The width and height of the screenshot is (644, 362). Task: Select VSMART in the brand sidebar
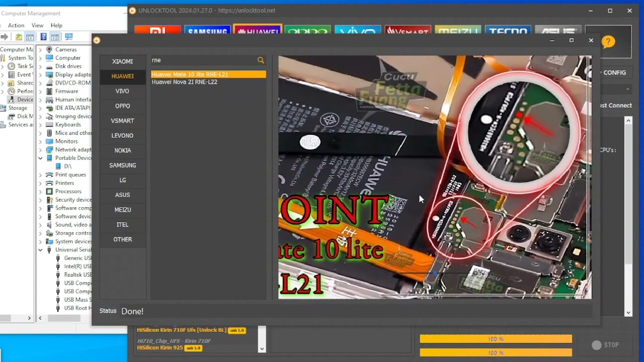click(123, 121)
